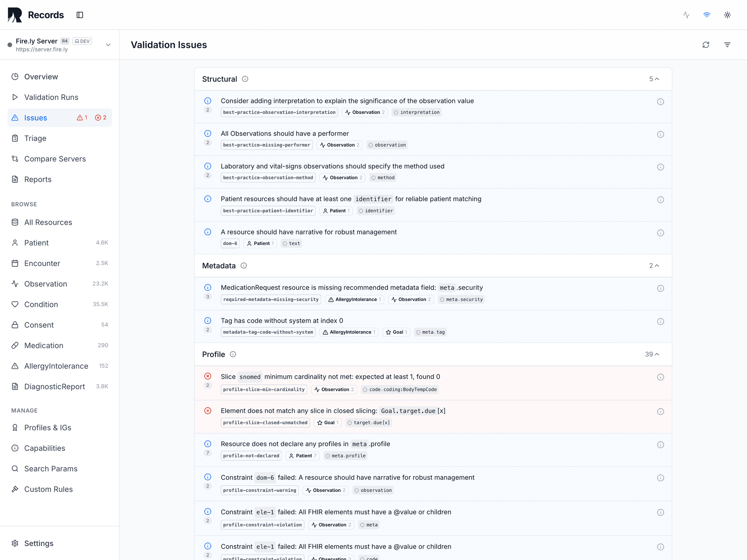Toggle the sidebar panel visibility
The width and height of the screenshot is (747, 560).
(80, 15)
